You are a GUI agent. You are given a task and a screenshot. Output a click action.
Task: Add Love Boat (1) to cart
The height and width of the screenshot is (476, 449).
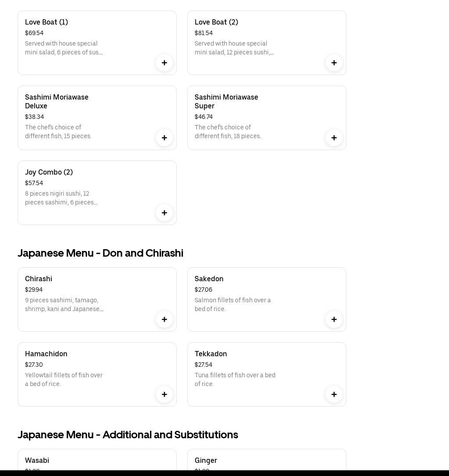coord(164,63)
